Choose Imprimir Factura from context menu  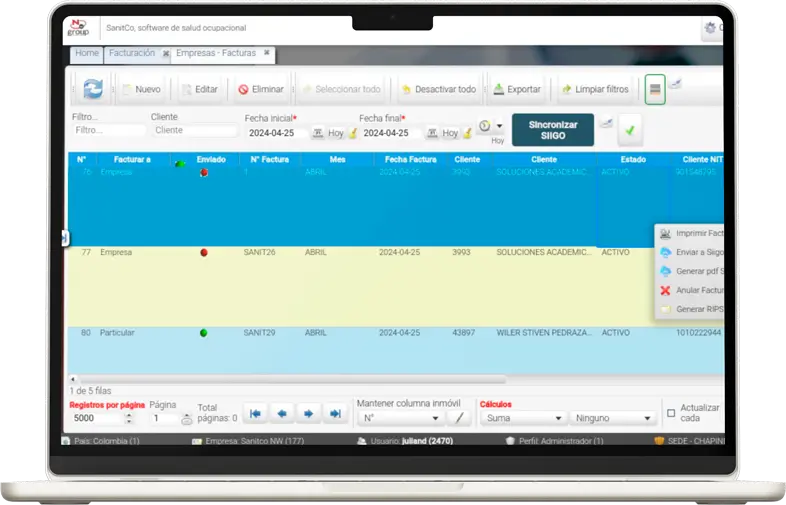click(690, 233)
